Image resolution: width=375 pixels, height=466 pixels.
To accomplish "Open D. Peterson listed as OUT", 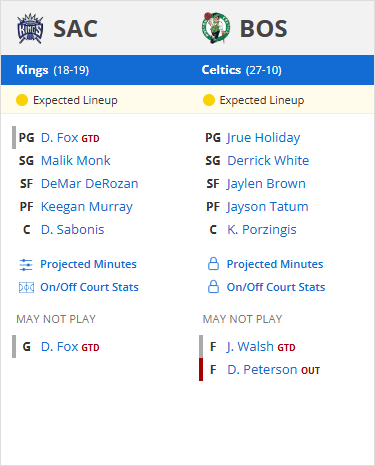I will (x=262, y=370).
